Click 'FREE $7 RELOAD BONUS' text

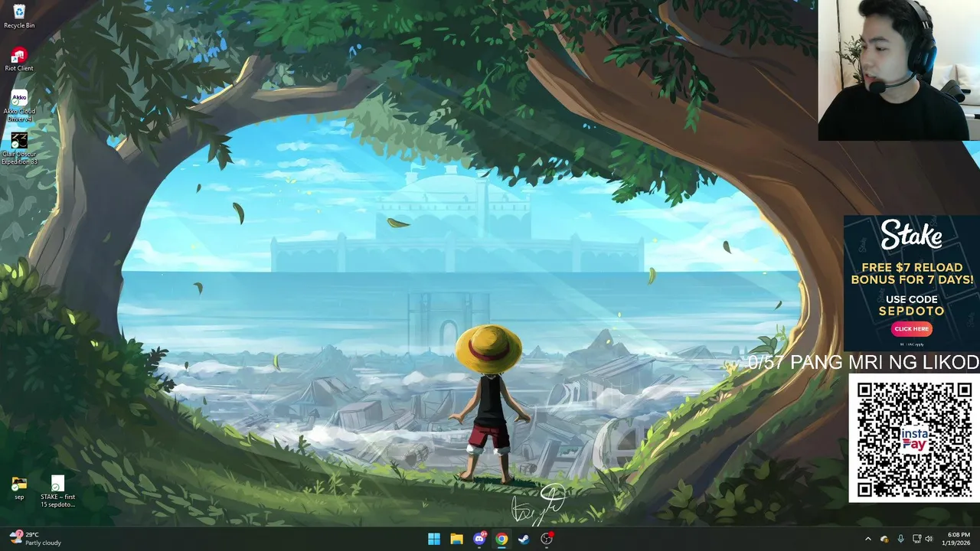[x=912, y=273]
